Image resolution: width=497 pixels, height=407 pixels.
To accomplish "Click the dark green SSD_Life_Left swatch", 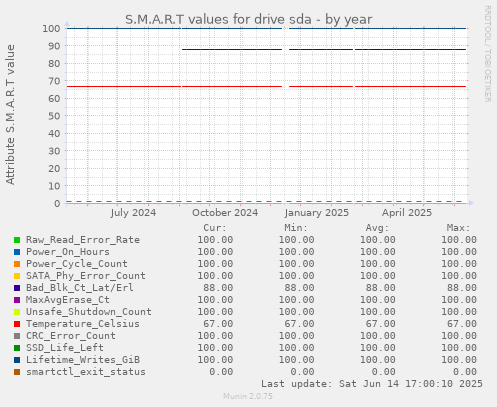I will [x=17, y=348].
